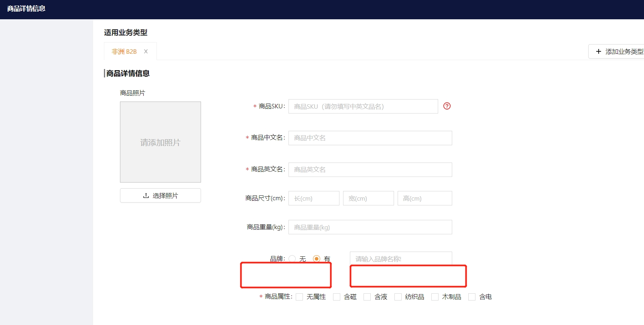Click the brand name input field
Viewport: 644px width, 325px height.
(400, 258)
